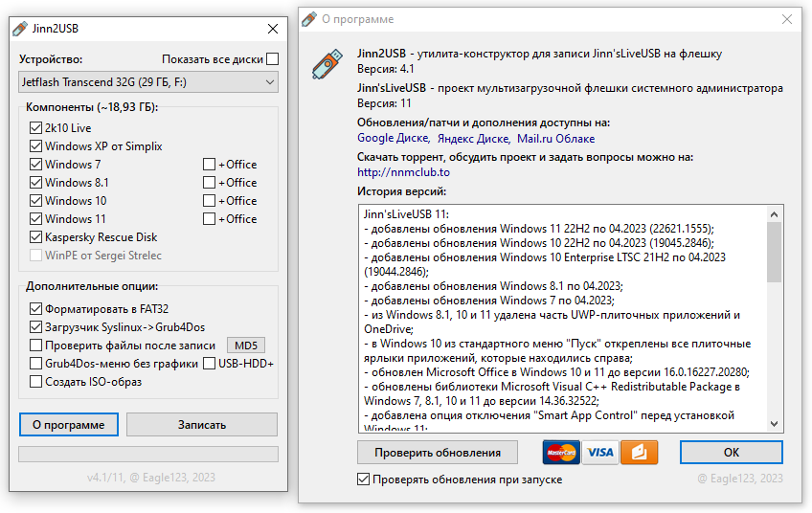Screen dimensions: 812x513
Task: Click the MD5 button
Action: click(246, 346)
